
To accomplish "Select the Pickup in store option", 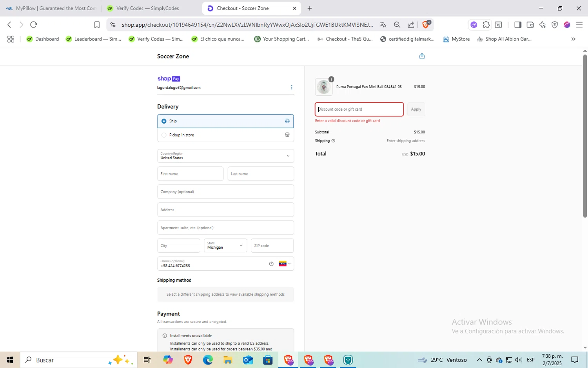I will (225, 135).
